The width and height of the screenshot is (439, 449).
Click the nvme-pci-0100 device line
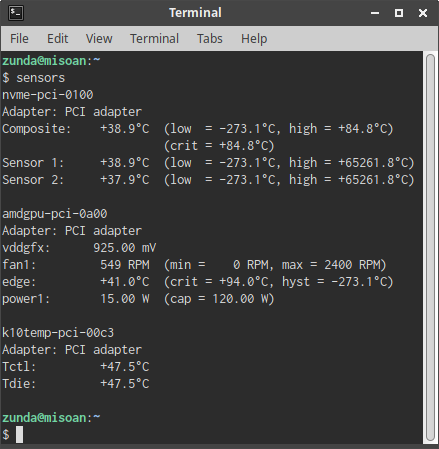coord(48,95)
